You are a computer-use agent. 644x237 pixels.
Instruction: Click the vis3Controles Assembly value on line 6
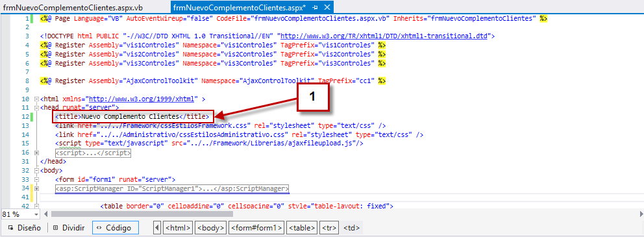[x=152, y=63]
